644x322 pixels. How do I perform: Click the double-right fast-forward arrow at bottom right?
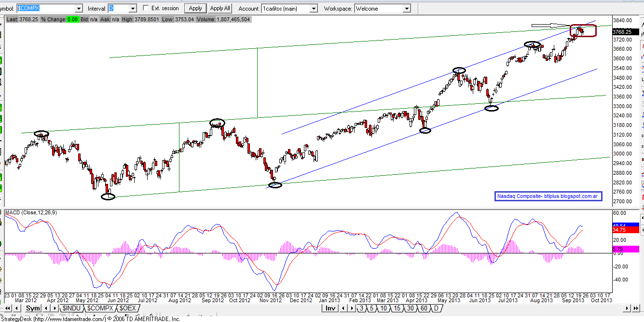coord(635,308)
